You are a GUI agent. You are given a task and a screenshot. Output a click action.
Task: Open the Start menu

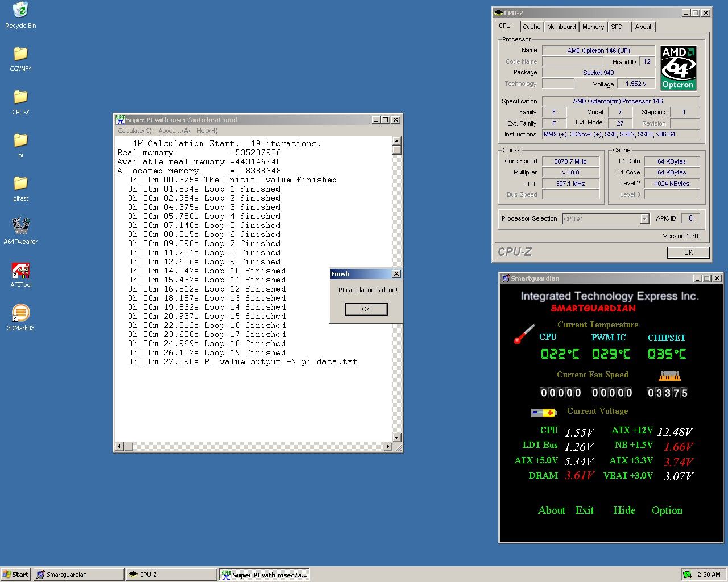15,575
